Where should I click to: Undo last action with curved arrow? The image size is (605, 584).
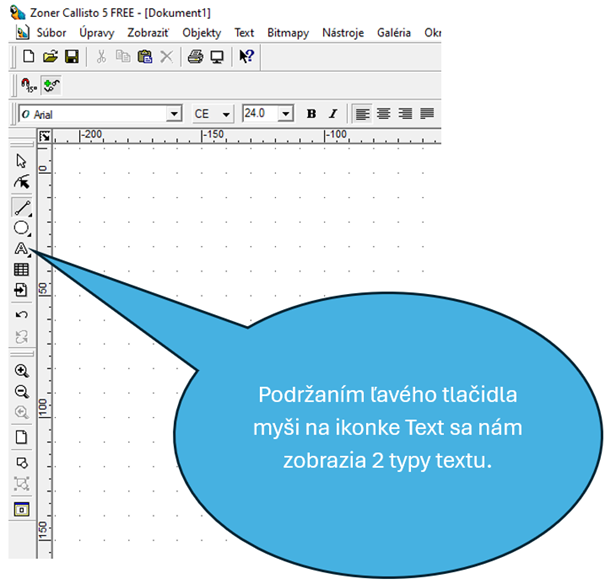coord(21,315)
